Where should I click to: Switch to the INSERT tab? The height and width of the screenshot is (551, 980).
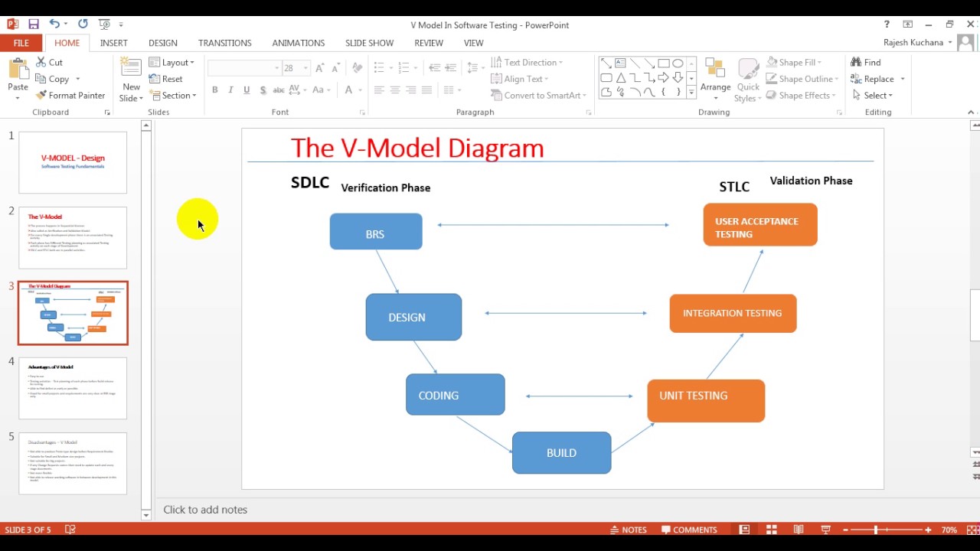(113, 43)
